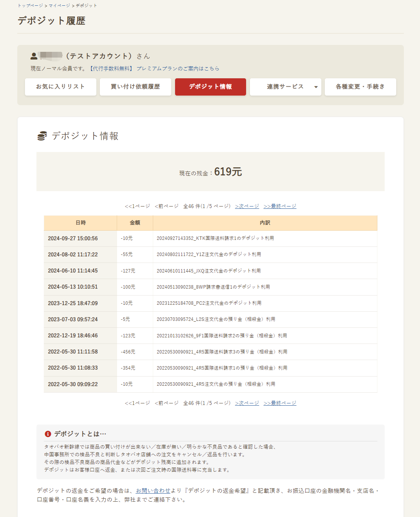Expand the 連携サービス dropdown menu

[285, 87]
